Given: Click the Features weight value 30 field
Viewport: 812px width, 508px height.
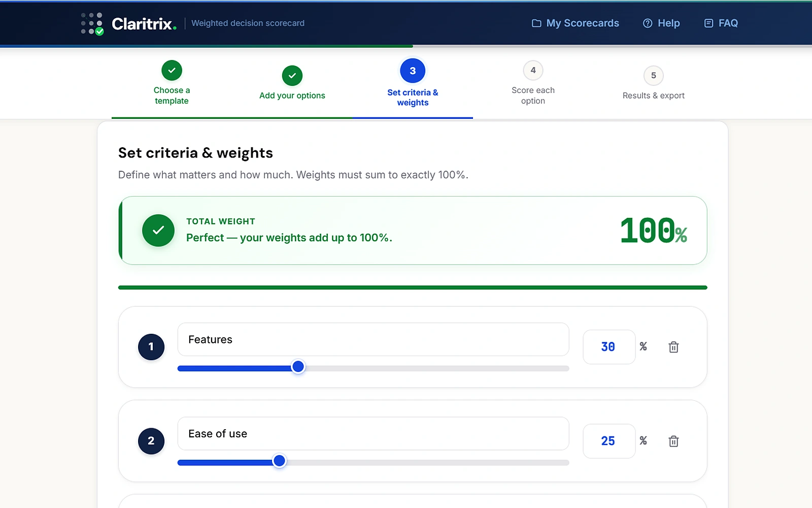Looking at the screenshot, I should coord(609,347).
